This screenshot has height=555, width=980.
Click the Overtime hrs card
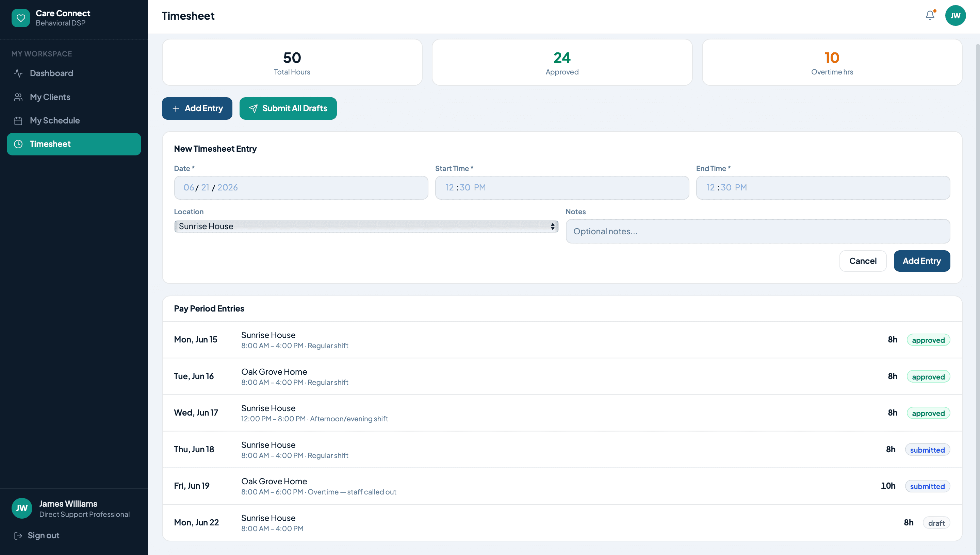coord(832,63)
